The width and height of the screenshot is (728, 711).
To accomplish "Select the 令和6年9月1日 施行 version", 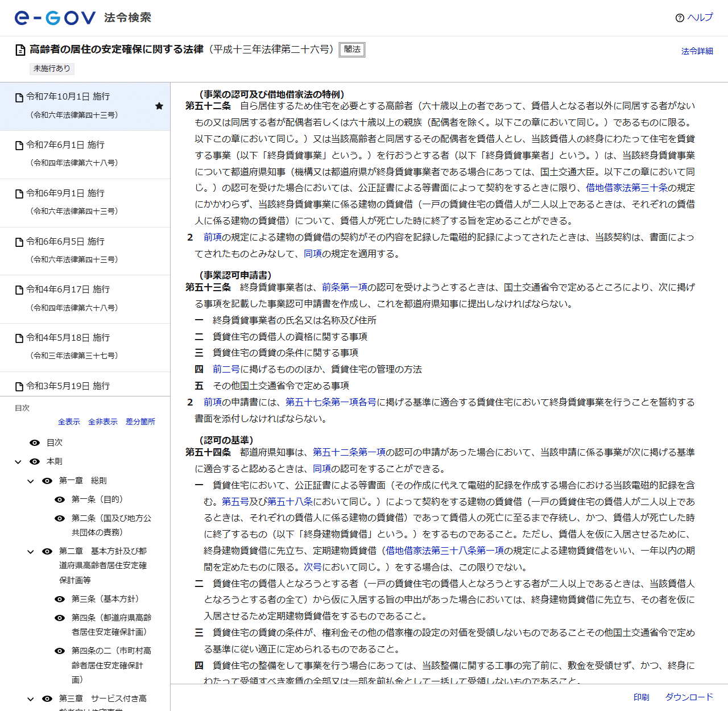I will click(x=85, y=203).
